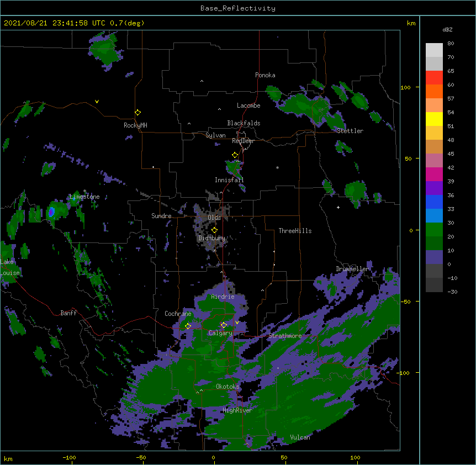
Task: Click the RockyMH label
Action: click(135, 125)
